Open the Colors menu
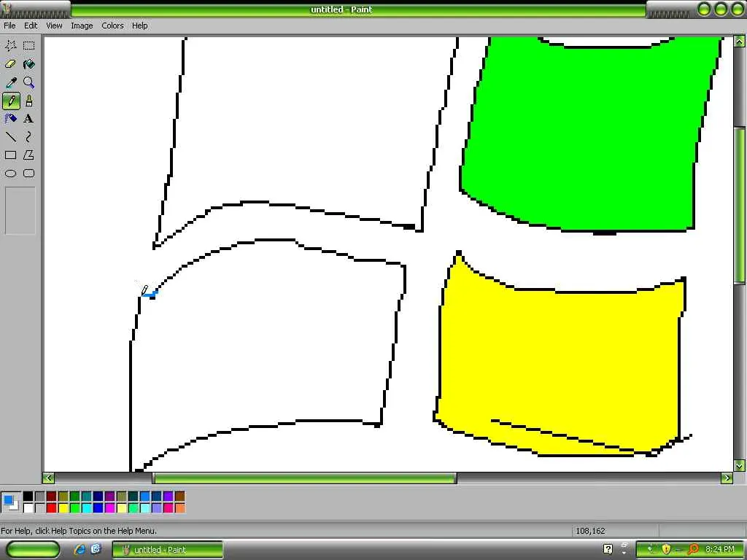The width and height of the screenshot is (747, 560). click(112, 26)
